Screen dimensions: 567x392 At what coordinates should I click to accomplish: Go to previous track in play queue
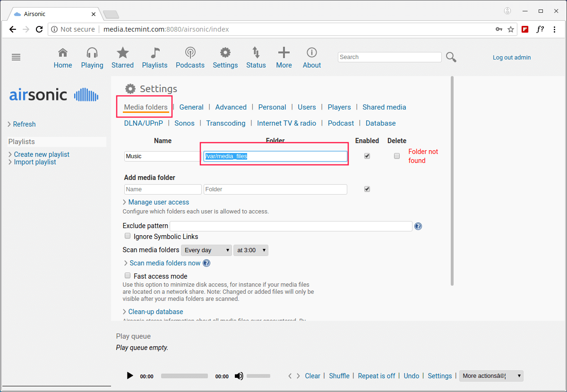coord(290,376)
